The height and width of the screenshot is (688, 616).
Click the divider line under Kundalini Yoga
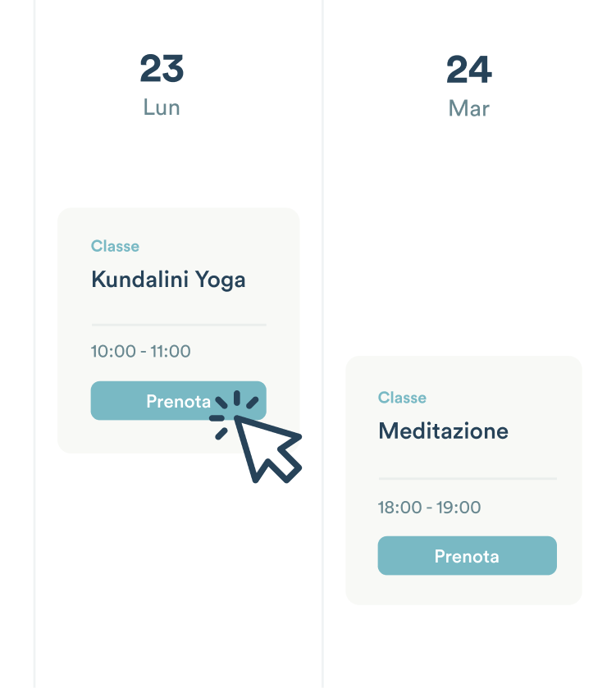pyautogui.click(x=178, y=323)
